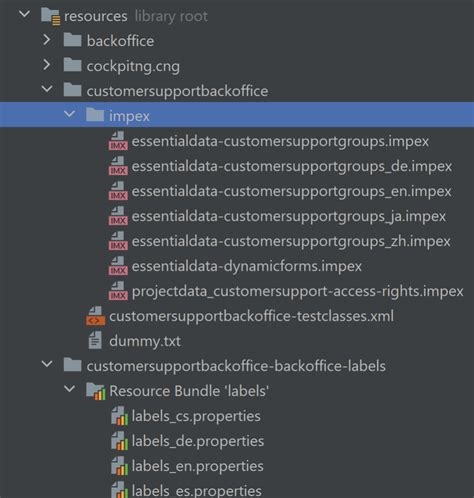Click the IMX icon beside essentialdata-dynamicforms.impex

118,266
